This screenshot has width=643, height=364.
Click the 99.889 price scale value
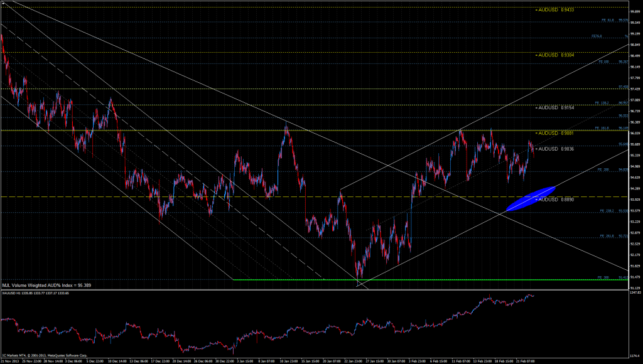click(x=635, y=12)
